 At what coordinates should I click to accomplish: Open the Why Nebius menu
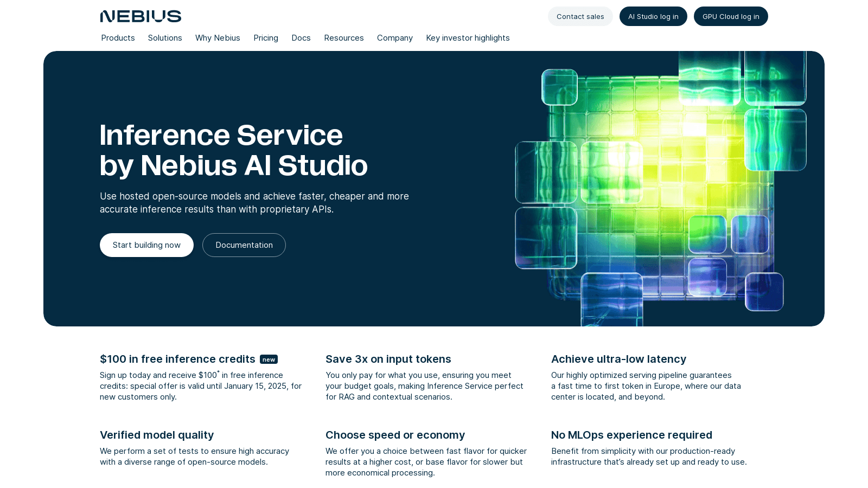click(218, 38)
